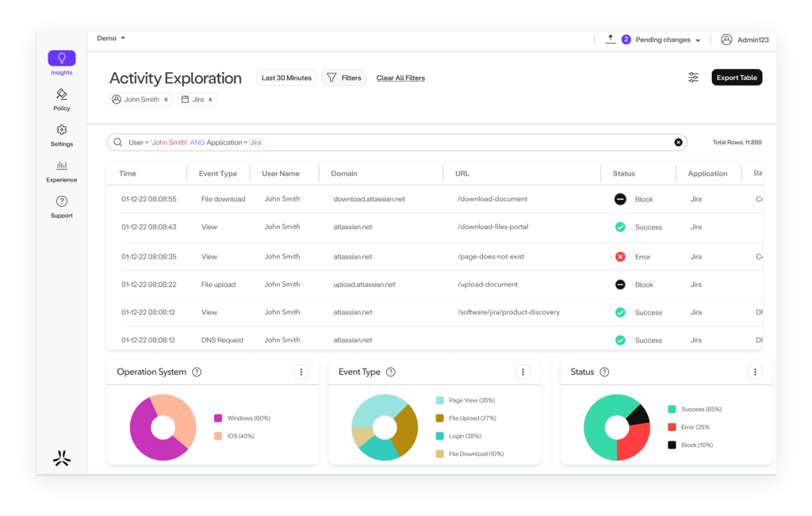Open Event Type chart options menu
This screenshot has width=812, height=516.
(523, 373)
